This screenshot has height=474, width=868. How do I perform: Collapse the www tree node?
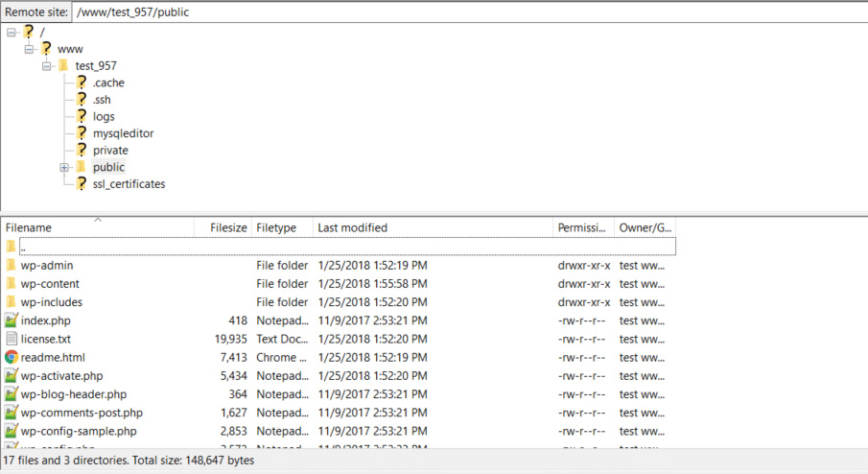pyautogui.click(x=29, y=49)
